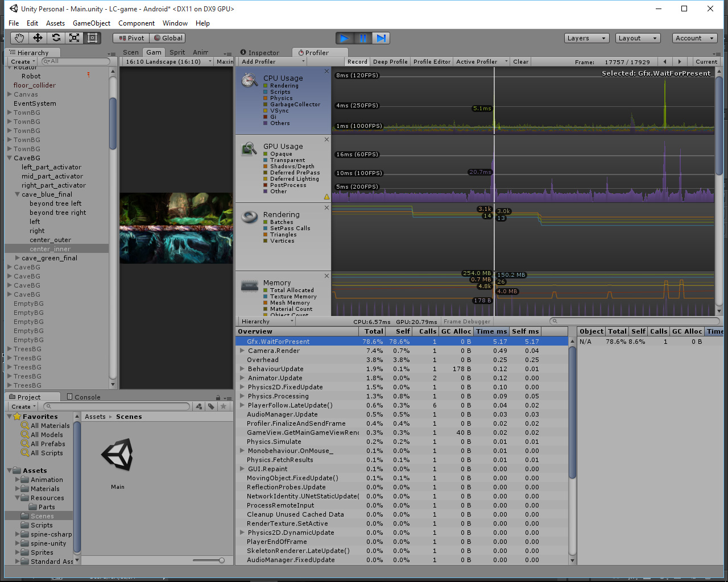This screenshot has width=728, height=582.
Task: Select the Move tool
Action: click(38, 38)
